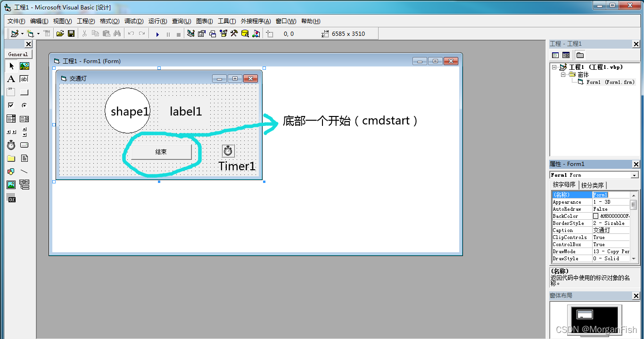Select the DriveListBox control tool
This screenshot has width=644, height=339.
(x=25, y=145)
